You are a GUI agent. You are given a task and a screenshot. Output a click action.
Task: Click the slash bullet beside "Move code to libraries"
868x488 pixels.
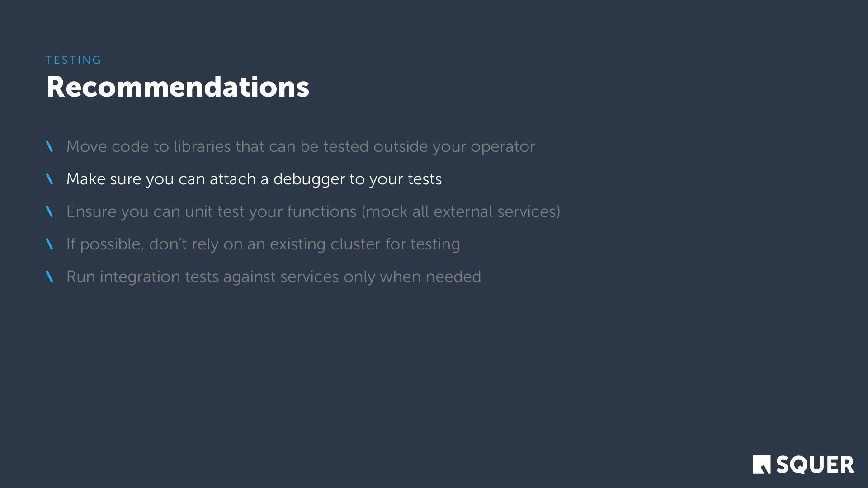(x=50, y=146)
